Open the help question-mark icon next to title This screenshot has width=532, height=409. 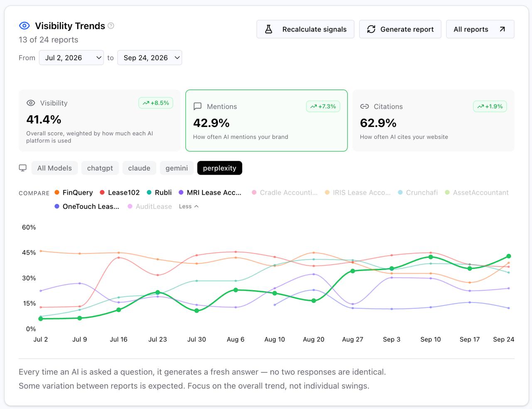point(111,26)
